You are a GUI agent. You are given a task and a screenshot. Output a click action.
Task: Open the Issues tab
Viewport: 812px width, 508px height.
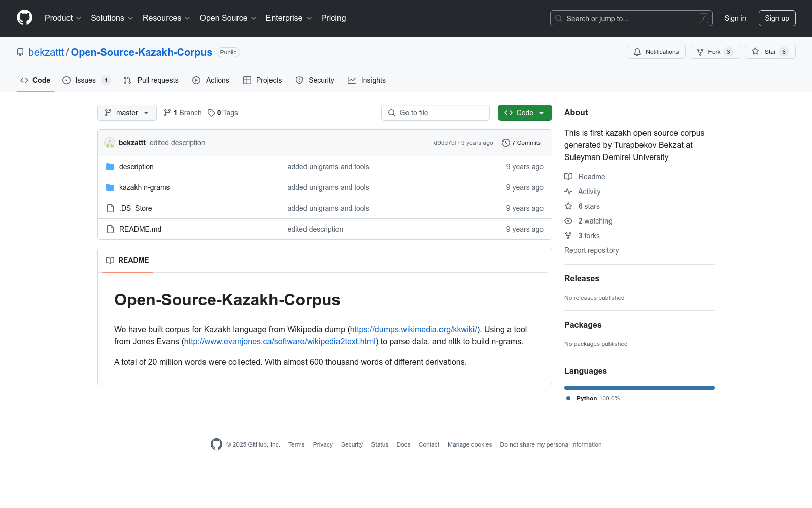pos(86,80)
